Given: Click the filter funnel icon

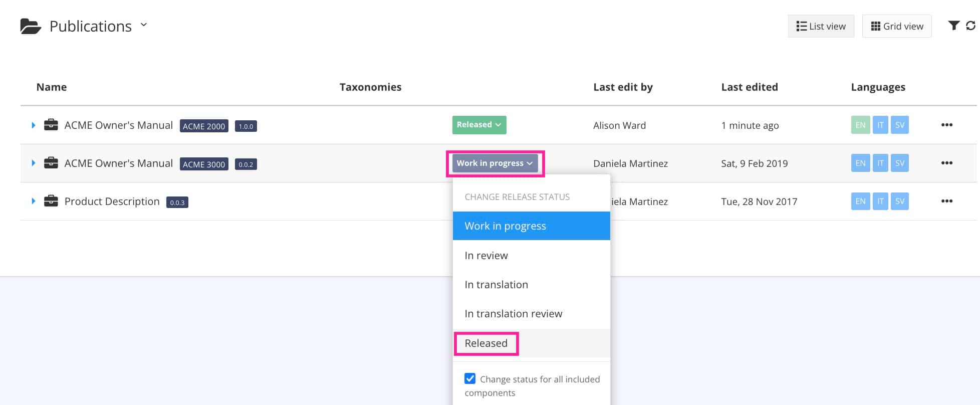Looking at the screenshot, I should pos(953,26).
